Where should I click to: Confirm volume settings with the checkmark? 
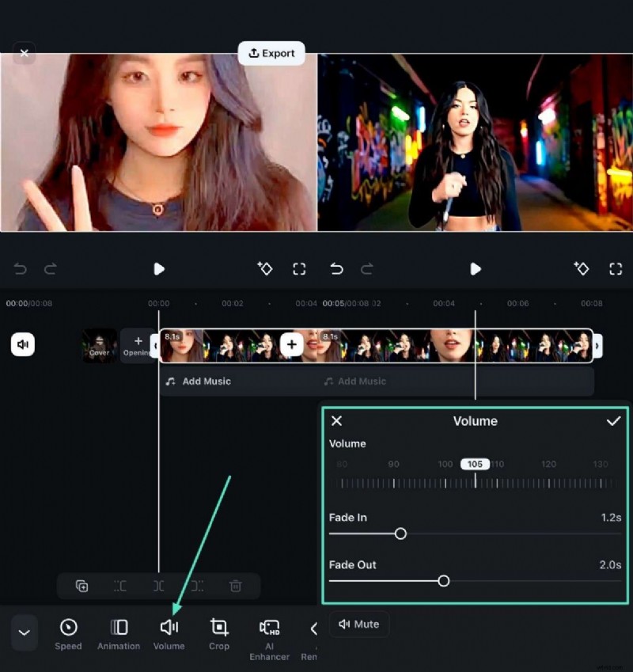click(x=613, y=421)
